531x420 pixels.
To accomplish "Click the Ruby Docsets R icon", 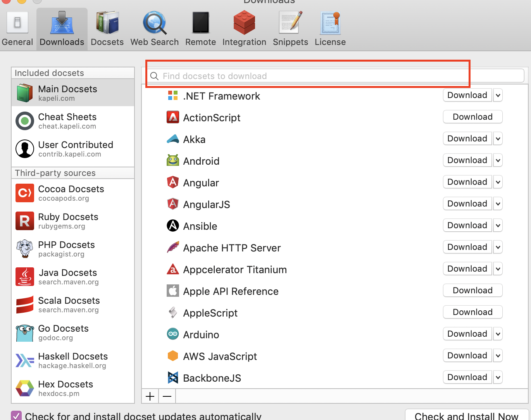I will (25, 221).
